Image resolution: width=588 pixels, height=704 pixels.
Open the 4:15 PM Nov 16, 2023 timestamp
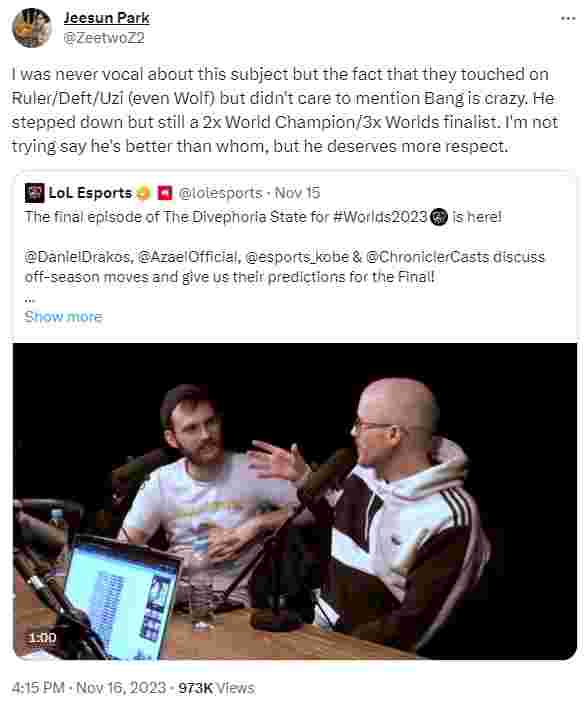[x=89, y=688]
